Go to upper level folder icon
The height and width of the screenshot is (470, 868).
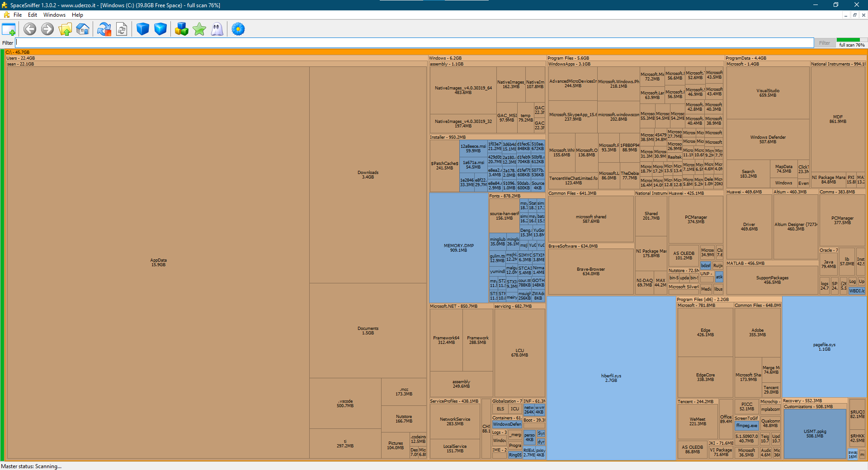click(x=65, y=29)
